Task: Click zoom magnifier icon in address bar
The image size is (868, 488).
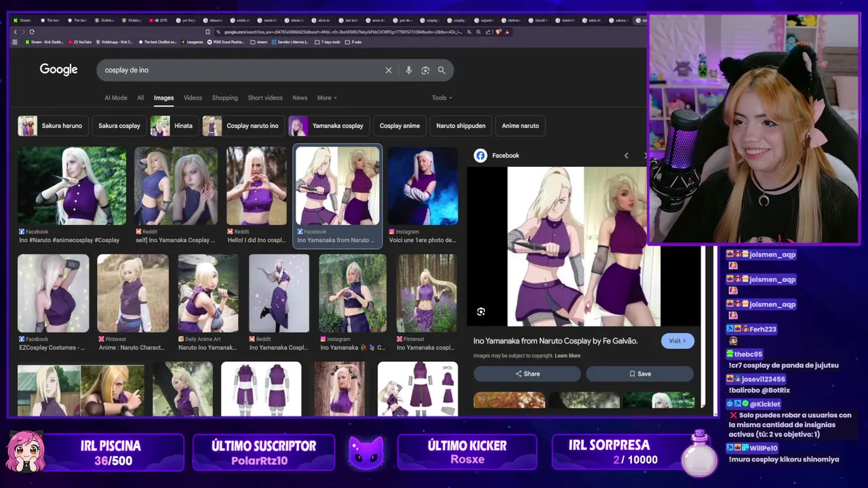Action: (479, 32)
